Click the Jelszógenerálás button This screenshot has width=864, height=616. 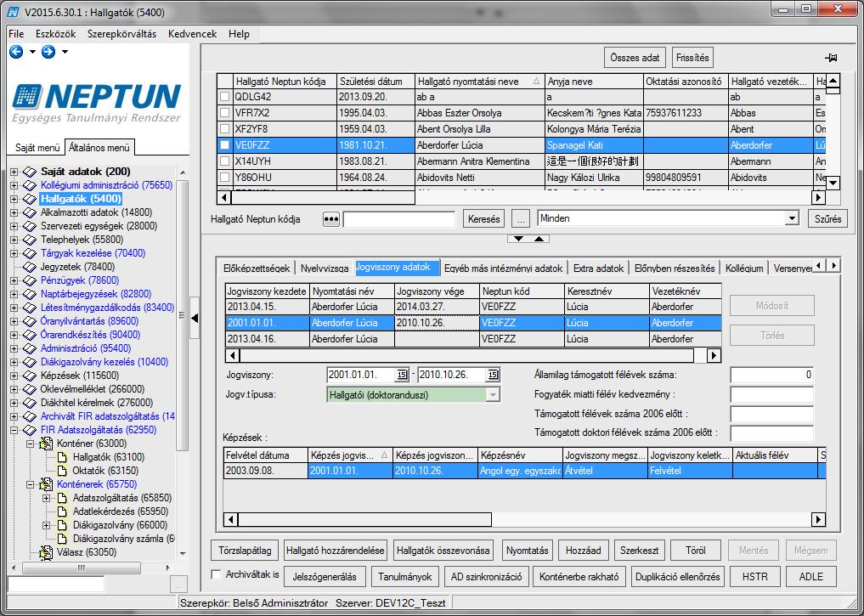325,577
